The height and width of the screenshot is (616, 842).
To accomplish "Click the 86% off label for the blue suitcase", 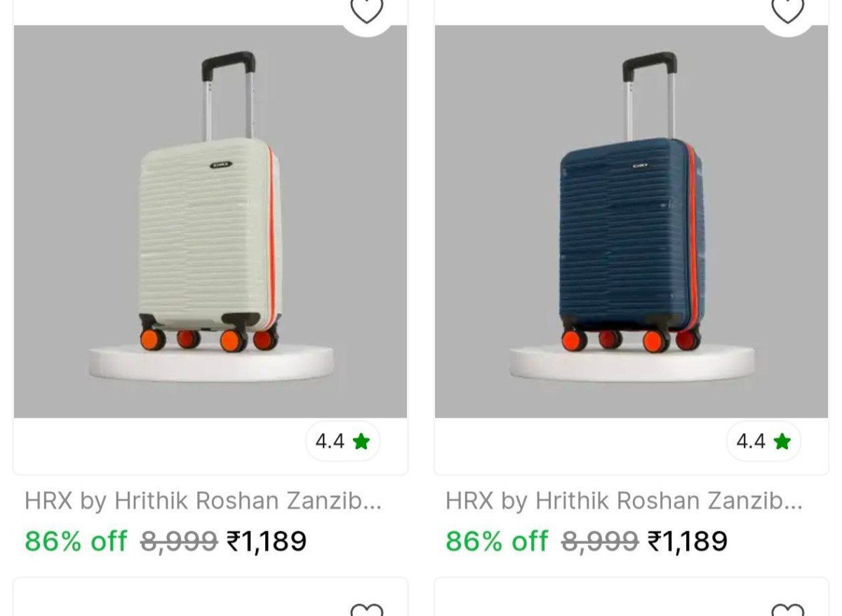I will pyautogui.click(x=497, y=541).
